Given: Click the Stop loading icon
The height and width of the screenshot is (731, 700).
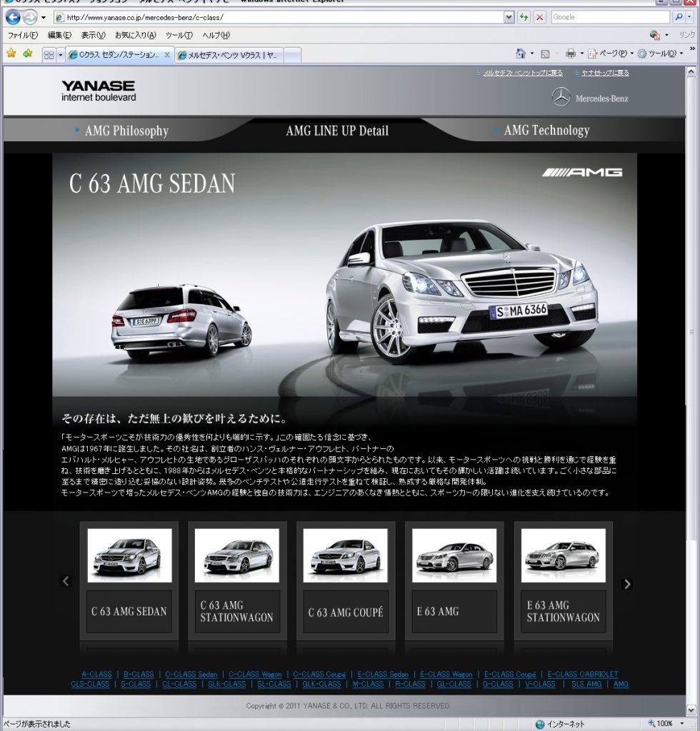Looking at the screenshot, I should [539, 17].
